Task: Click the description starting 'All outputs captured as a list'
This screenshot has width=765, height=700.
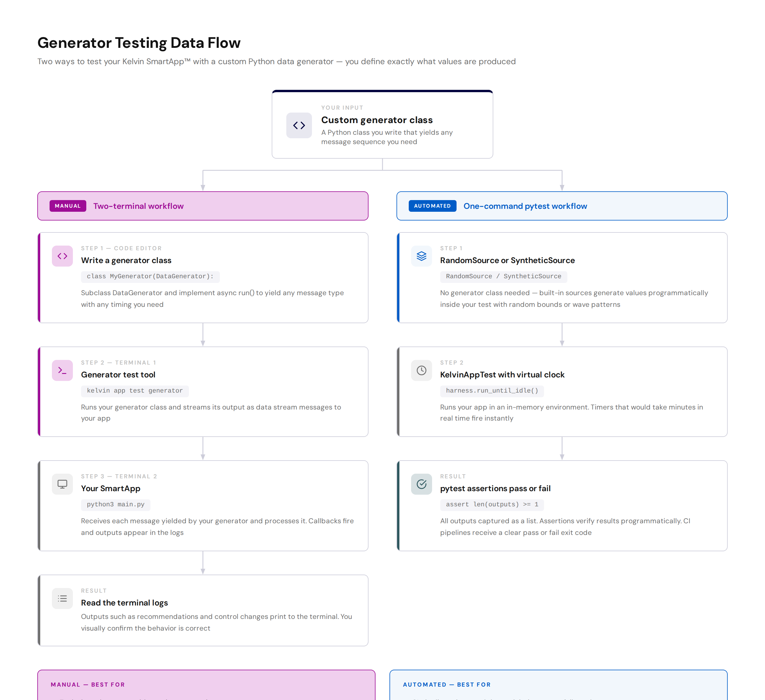Action: coord(565,526)
